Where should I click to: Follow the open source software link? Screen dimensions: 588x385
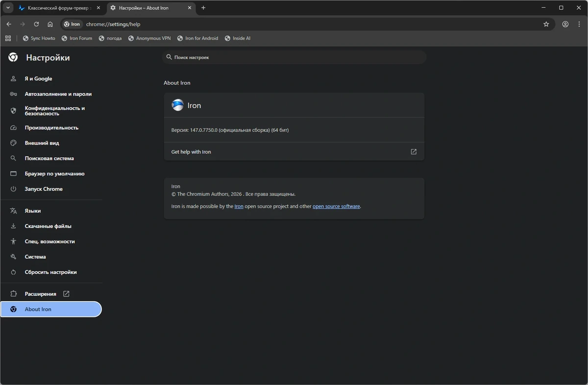pyautogui.click(x=336, y=206)
